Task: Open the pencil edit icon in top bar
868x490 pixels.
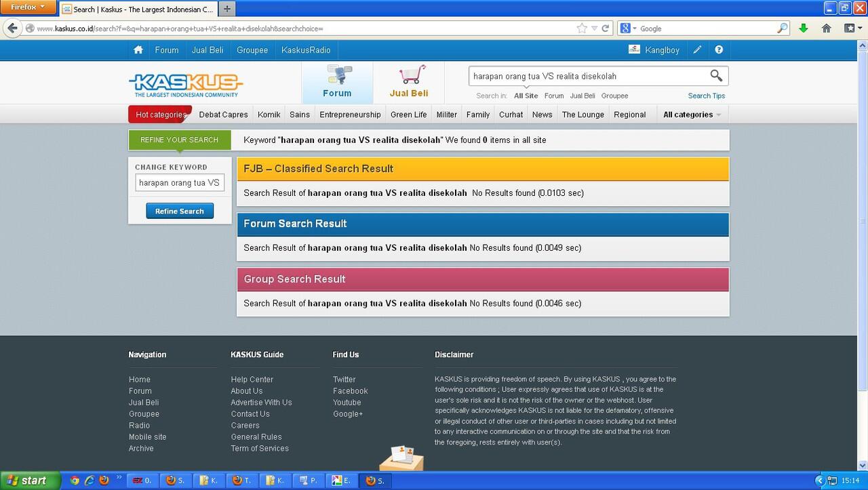Action: point(697,49)
